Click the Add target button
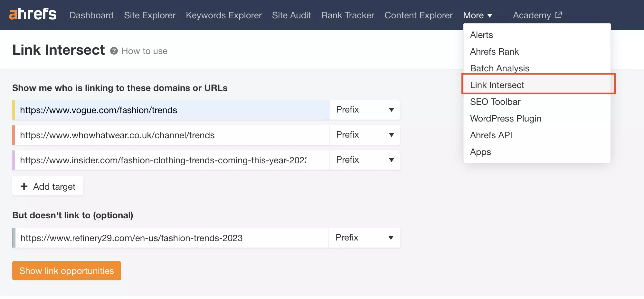Screen dimensions: 644x299 (x=48, y=186)
